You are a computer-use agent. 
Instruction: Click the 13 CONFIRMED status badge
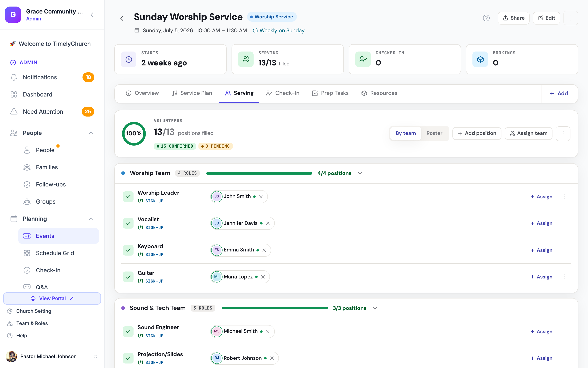pyautogui.click(x=175, y=146)
